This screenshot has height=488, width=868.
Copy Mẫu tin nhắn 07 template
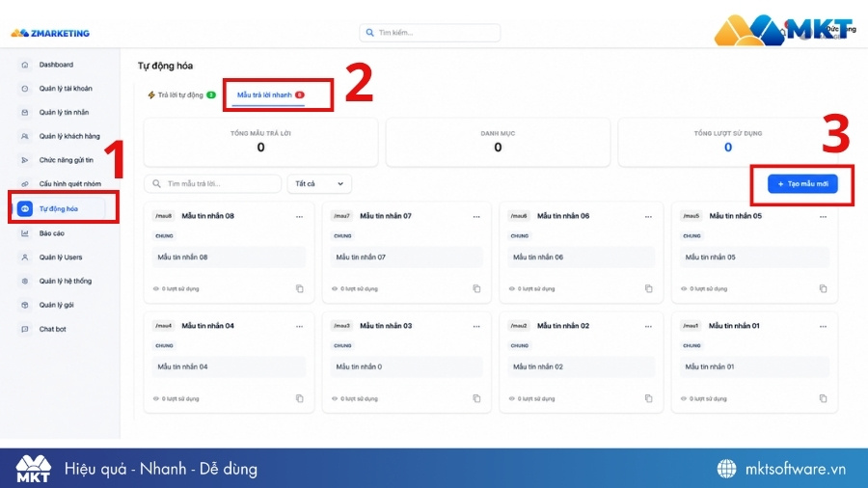click(476, 288)
